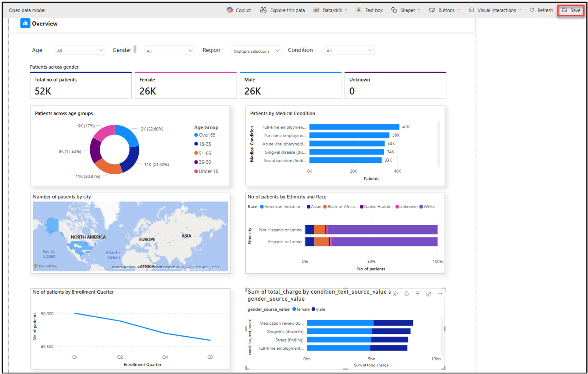Image resolution: width=588 pixels, height=374 pixels.
Task: Click the Hispanic or Latino White segment
Action: tap(385, 242)
